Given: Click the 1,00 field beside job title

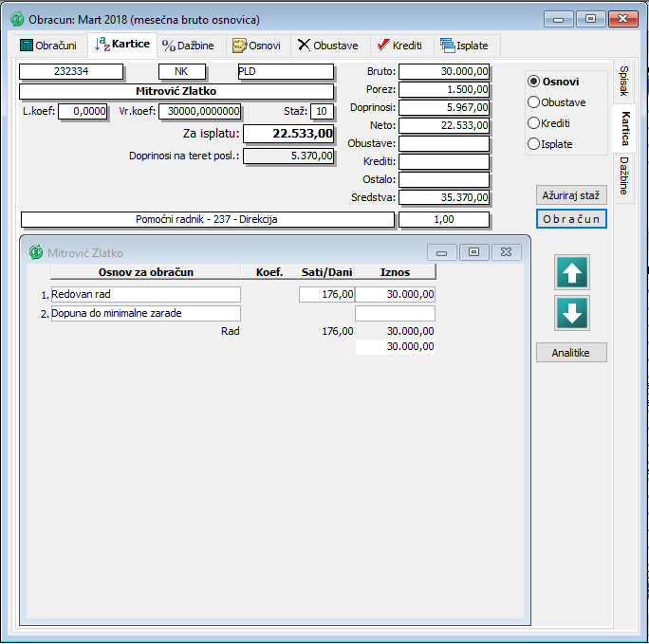Looking at the screenshot, I should 444,219.
